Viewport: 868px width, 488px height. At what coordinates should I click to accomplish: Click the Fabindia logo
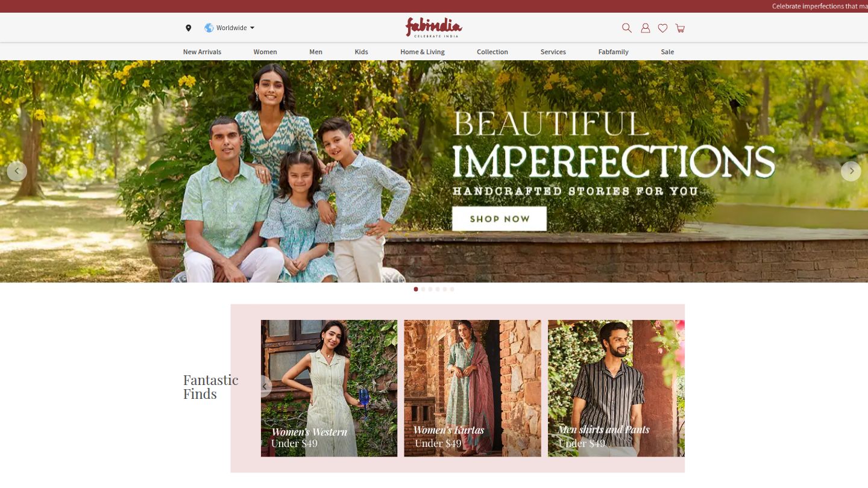tap(434, 28)
